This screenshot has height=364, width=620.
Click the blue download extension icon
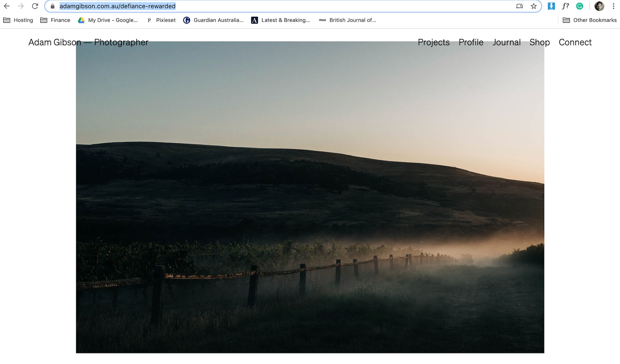[x=551, y=6]
